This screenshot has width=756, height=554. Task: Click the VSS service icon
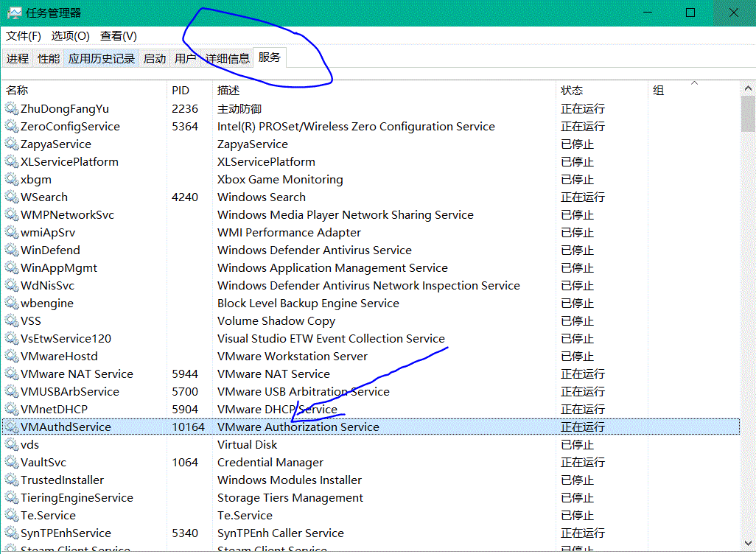click(x=12, y=320)
